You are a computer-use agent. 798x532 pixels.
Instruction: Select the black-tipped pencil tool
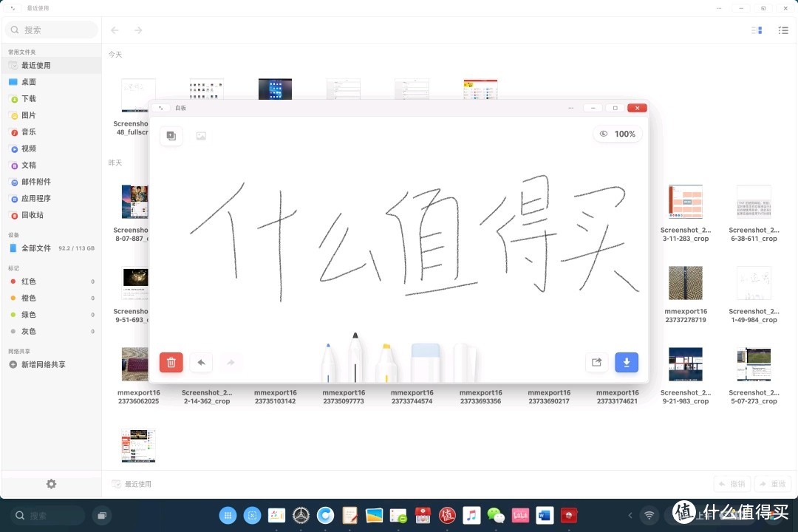tap(355, 358)
